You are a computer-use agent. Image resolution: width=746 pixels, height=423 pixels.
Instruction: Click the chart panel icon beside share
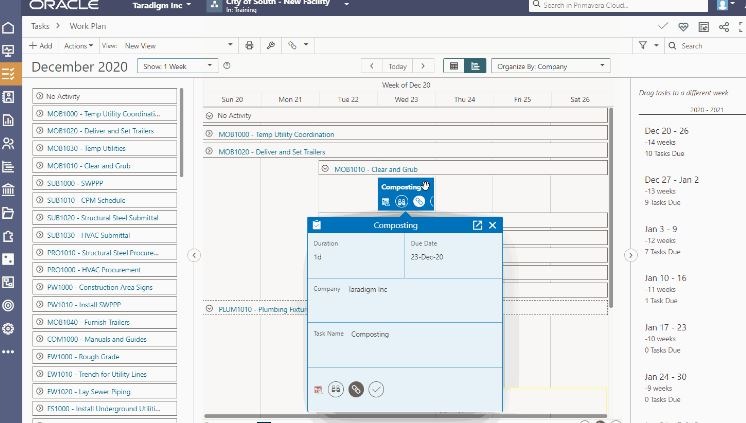pyautogui.click(x=704, y=27)
